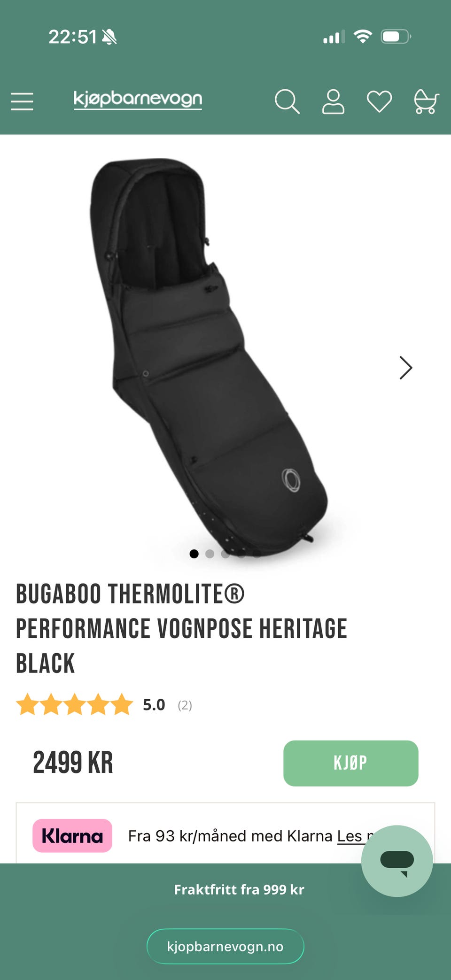The height and width of the screenshot is (980, 451).
Task: Open the stroller shopping cart icon
Action: 426,101
